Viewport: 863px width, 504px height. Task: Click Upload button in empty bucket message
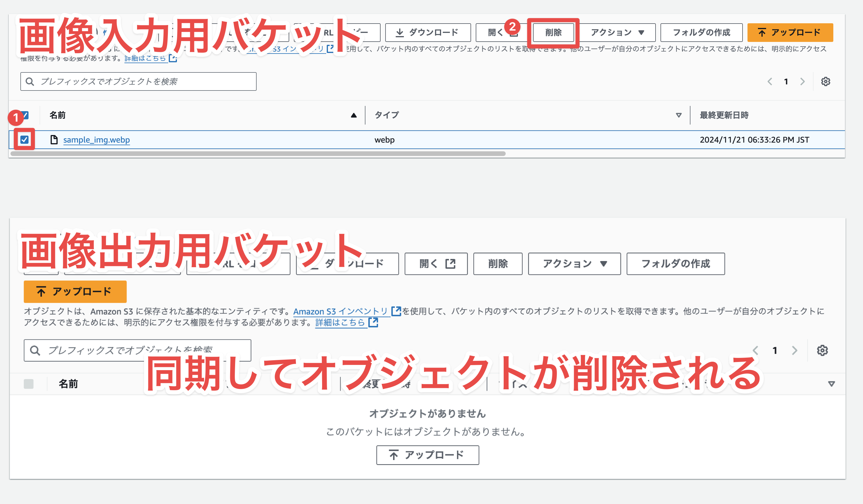[x=427, y=455]
